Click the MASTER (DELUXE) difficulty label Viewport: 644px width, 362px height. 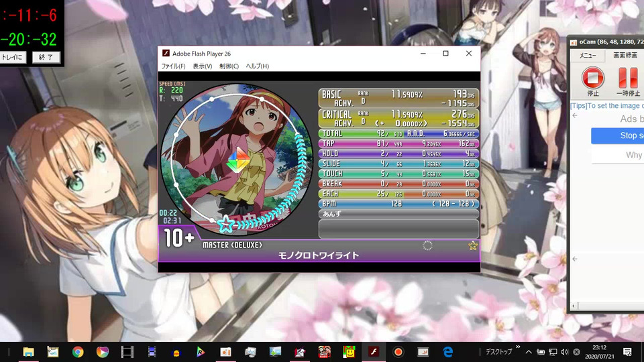click(232, 245)
